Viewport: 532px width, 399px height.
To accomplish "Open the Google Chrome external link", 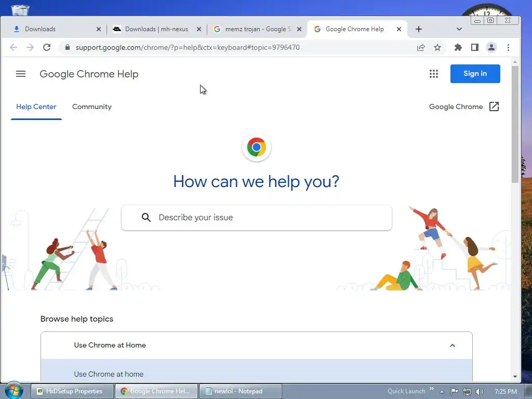I will 464,107.
